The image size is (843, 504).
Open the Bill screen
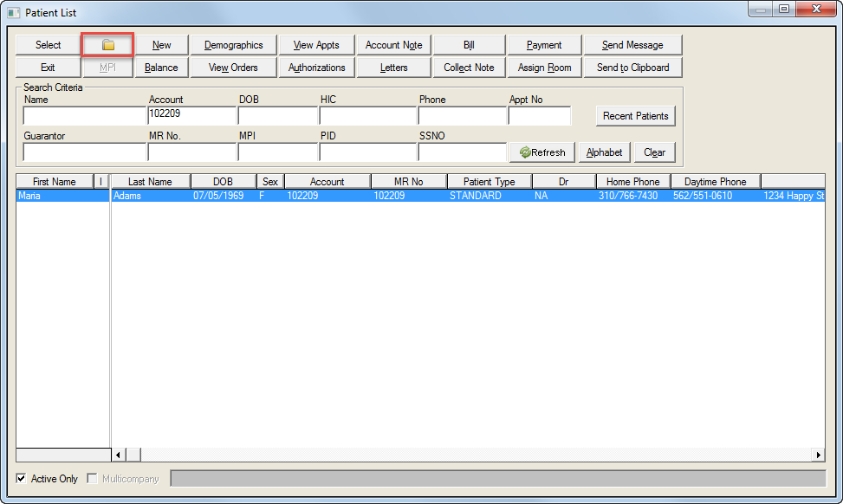[x=468, y=44]
